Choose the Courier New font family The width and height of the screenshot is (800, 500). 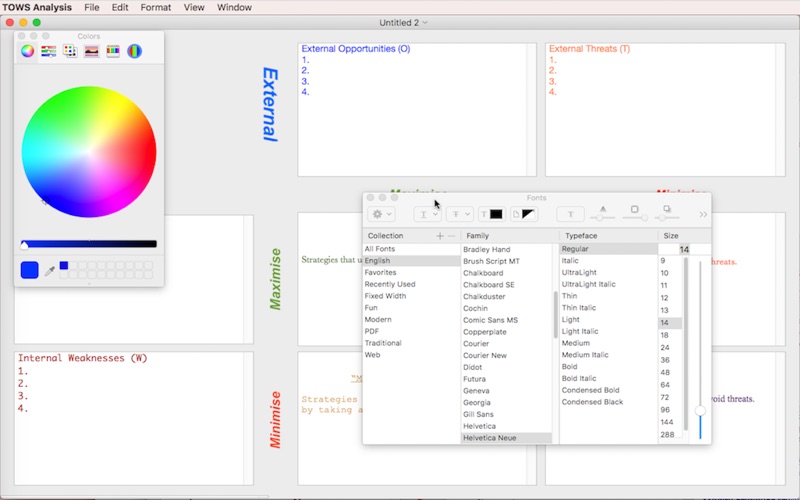click(507, 355)
